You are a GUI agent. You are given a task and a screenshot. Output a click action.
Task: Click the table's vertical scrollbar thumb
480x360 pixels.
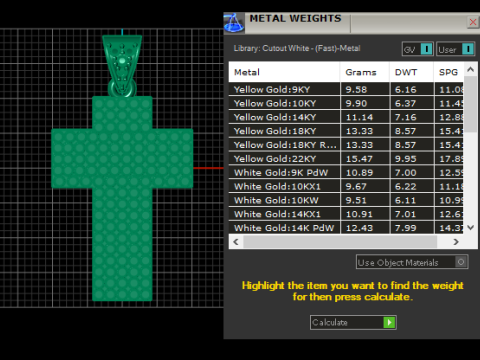pyautogui.click(x=470, y=104)
